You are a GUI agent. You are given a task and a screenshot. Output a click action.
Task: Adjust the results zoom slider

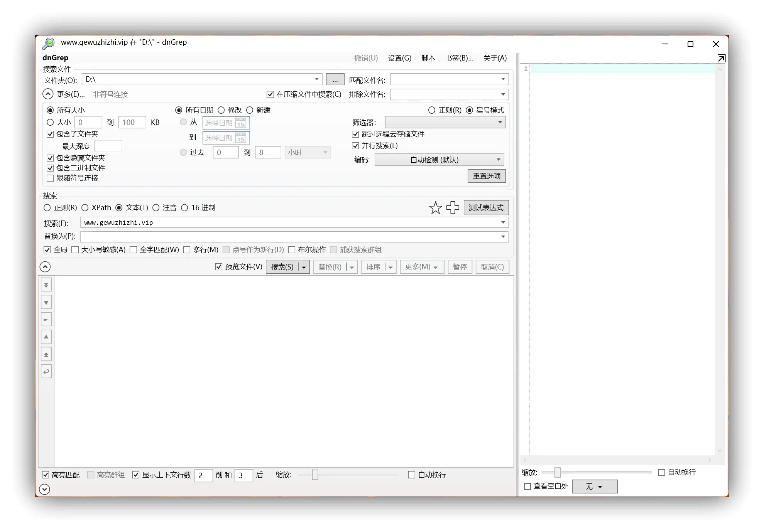point(315,475)
